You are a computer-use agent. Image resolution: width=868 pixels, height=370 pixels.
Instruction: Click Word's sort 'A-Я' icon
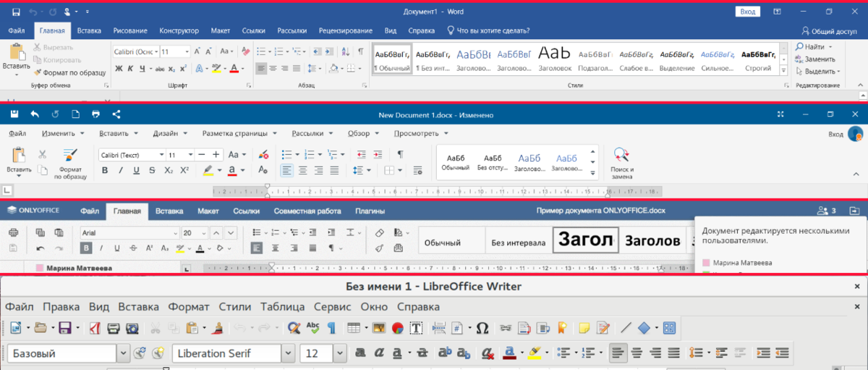point(345,51)
